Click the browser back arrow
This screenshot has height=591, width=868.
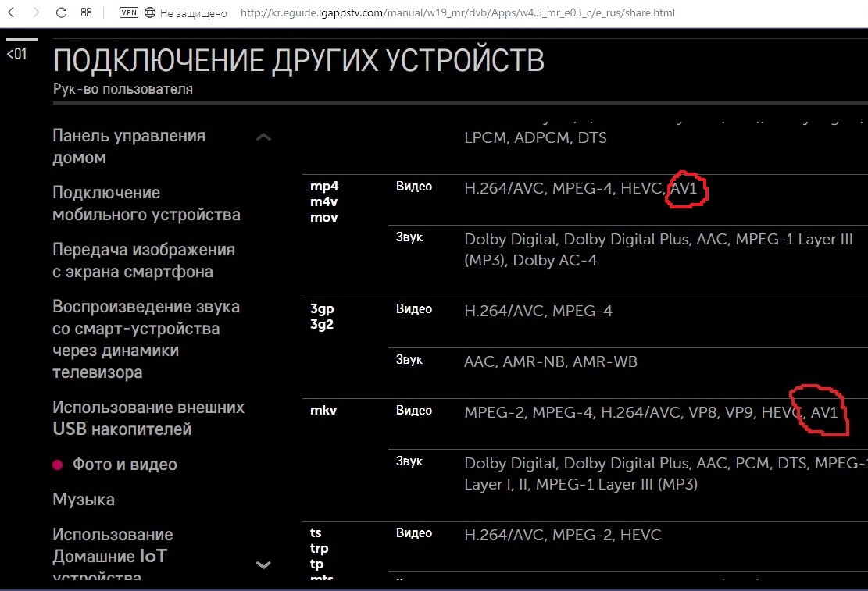point(11,13)
